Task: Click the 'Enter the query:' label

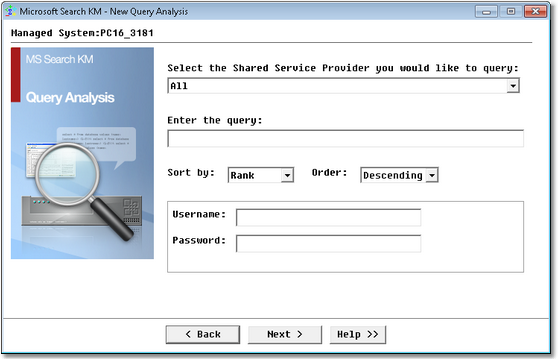Action: 215,121
